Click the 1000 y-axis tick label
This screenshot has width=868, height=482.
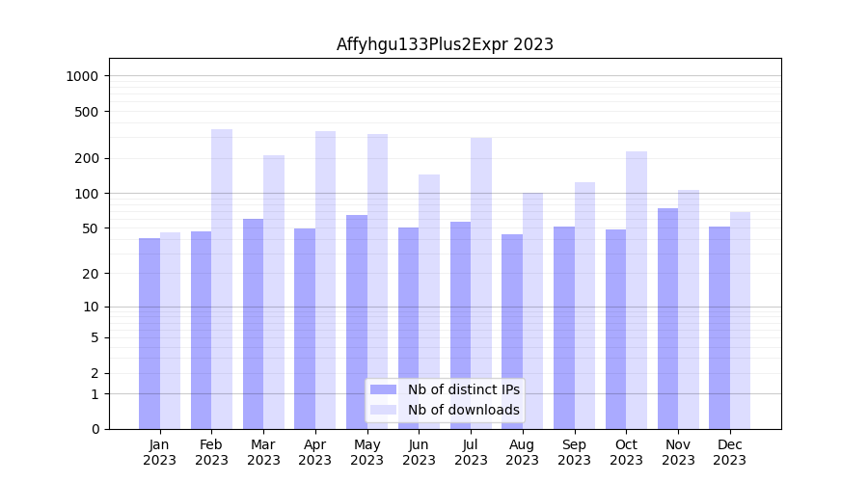pyautogui.click(x=84, y=76)
